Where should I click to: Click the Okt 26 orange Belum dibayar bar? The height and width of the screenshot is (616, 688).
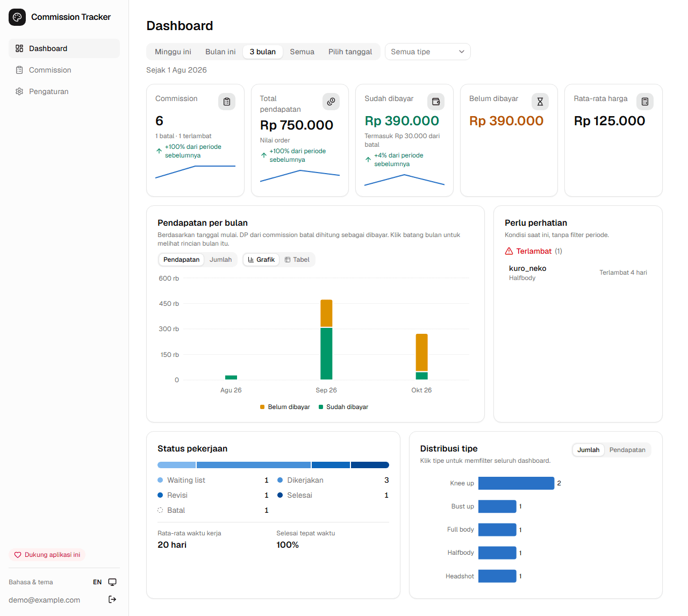422,352
